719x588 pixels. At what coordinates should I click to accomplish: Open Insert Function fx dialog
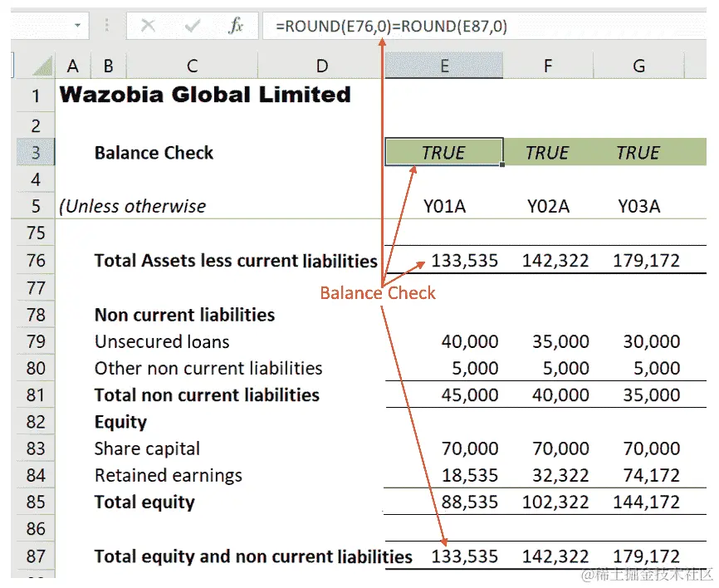[236, 26]
